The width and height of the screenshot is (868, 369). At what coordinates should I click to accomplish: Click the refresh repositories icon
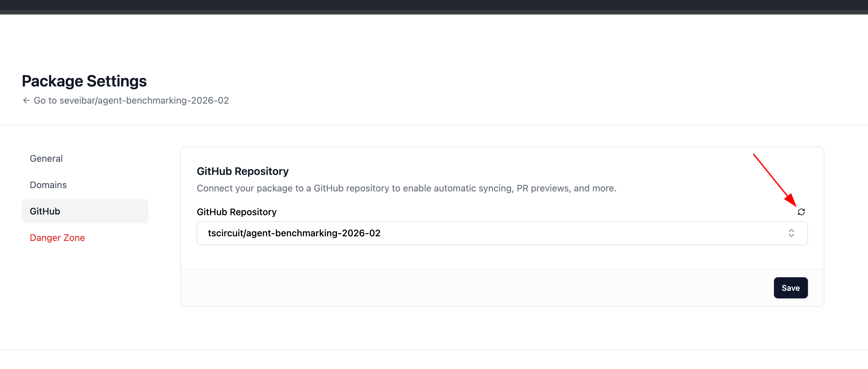pos(801,212)
